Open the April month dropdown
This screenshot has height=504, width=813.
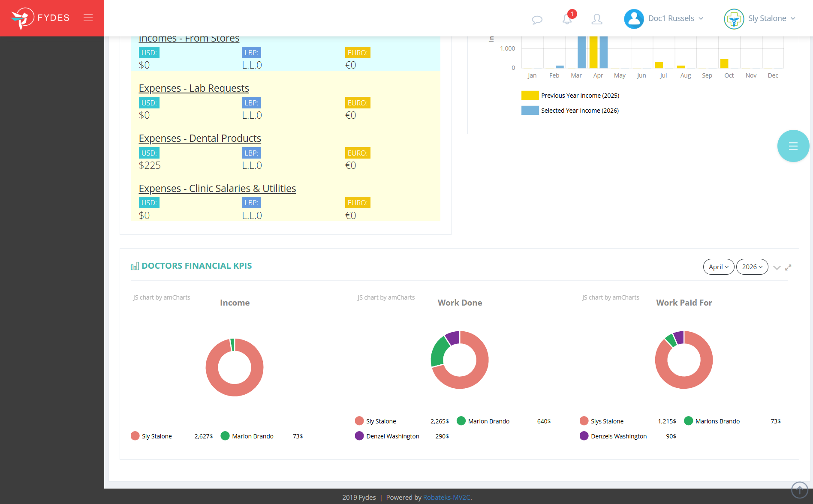tap(718, 267)
